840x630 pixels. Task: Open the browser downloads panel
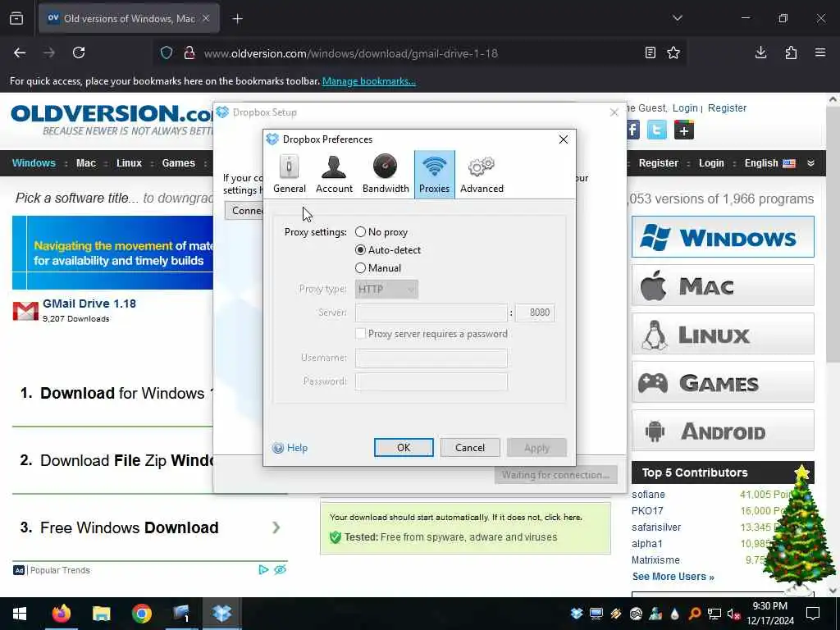(x=760, y=52)
